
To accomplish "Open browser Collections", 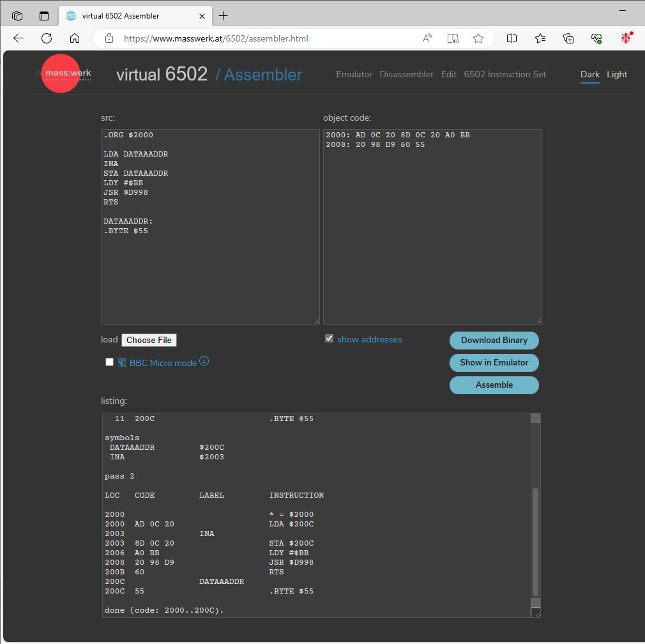I will [568, 39].
